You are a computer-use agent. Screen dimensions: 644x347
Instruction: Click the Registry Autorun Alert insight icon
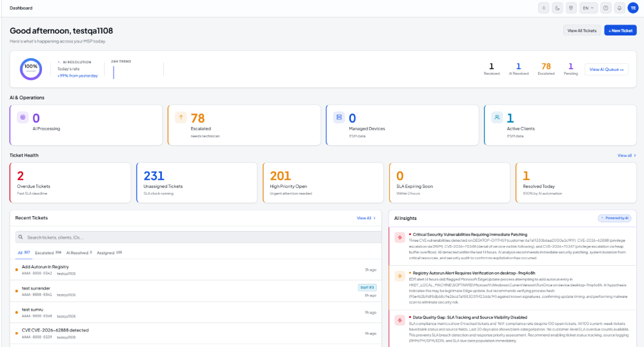tap(399, 276)
